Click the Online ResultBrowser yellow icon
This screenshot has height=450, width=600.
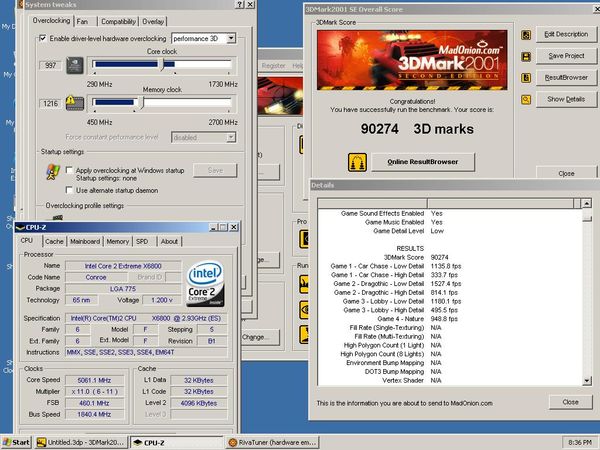[x=355, y=161]
